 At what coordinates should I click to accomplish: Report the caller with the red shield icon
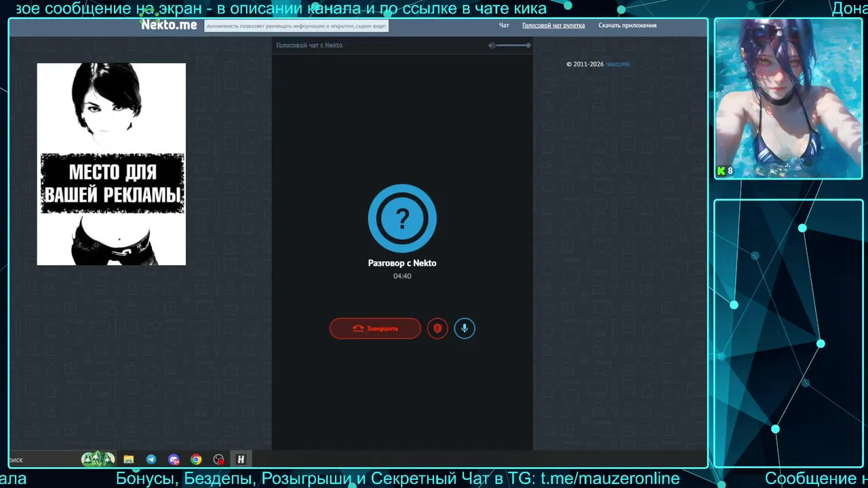click(437, 329)
